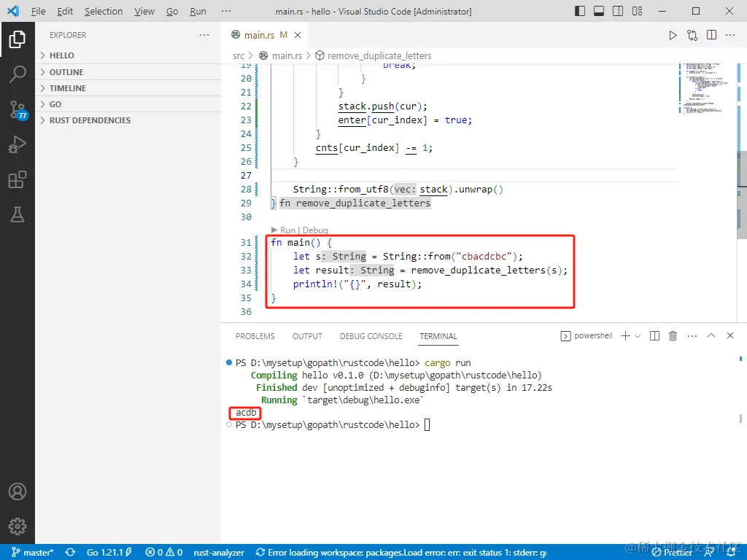Screen dimensions: 747x560
Task: Click the master branch status item
Action: 32,553
